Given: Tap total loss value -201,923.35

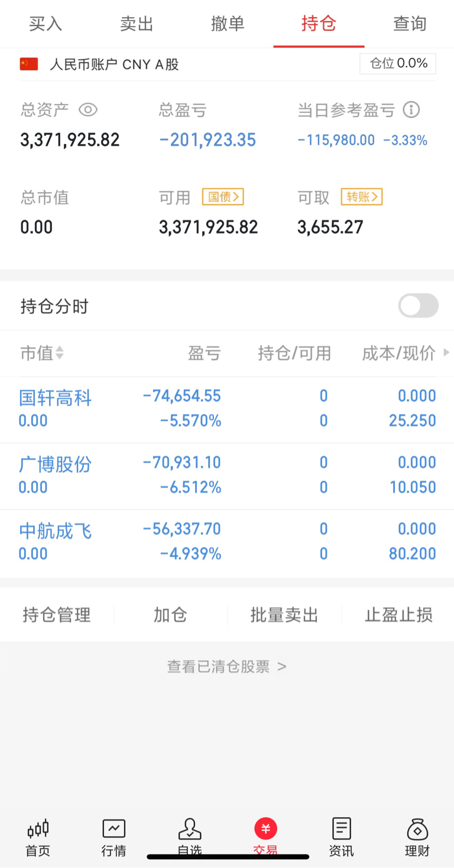Looking at the screenshot, I should click(x=207, y=140).
